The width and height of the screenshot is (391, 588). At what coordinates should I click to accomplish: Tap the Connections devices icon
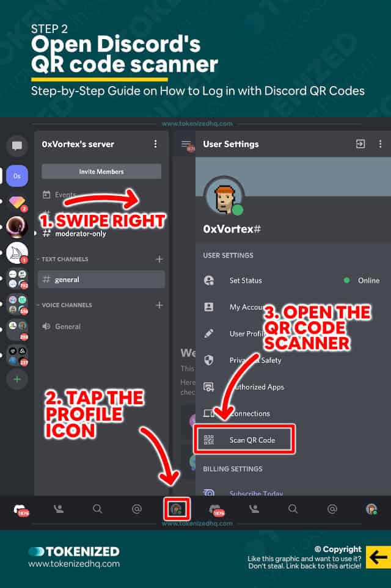click(x=209, y=413)
